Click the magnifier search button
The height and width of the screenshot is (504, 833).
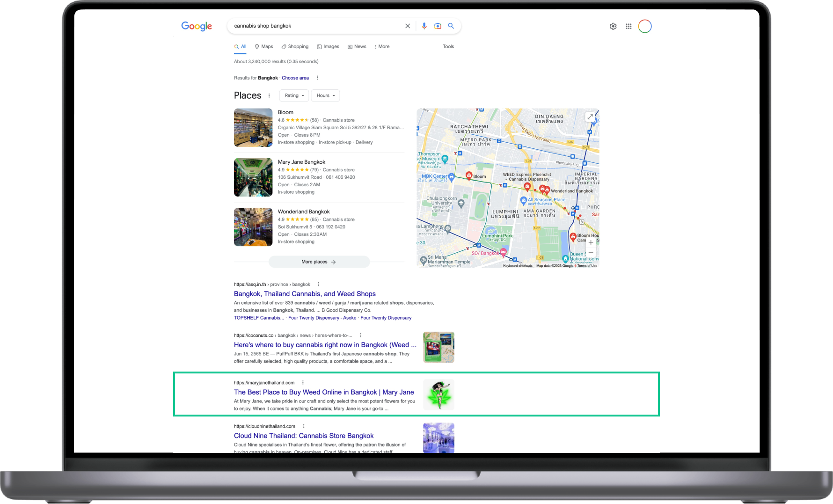451,26
